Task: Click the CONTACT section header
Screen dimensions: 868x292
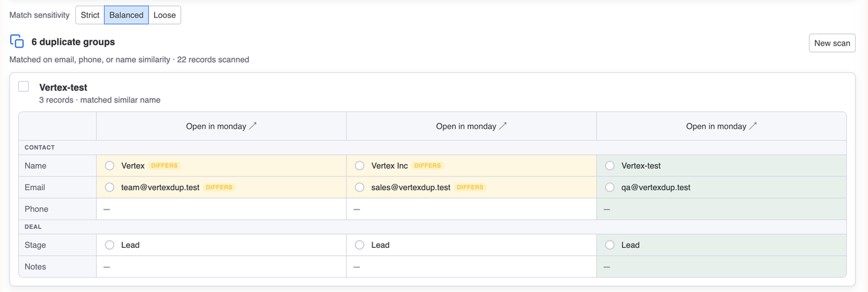Action: coord(40,147)
